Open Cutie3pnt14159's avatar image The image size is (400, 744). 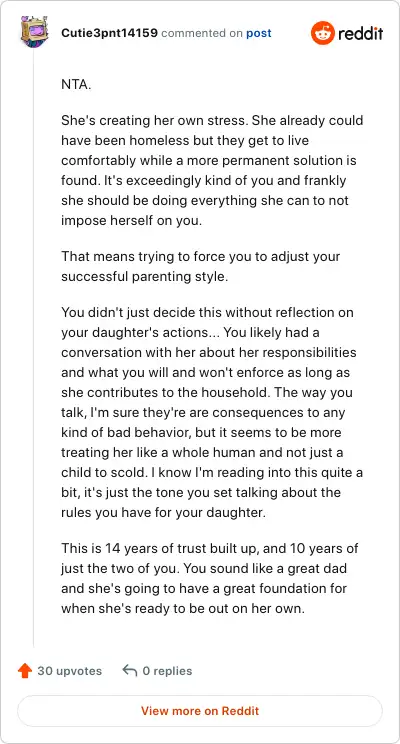pos(34,30)
